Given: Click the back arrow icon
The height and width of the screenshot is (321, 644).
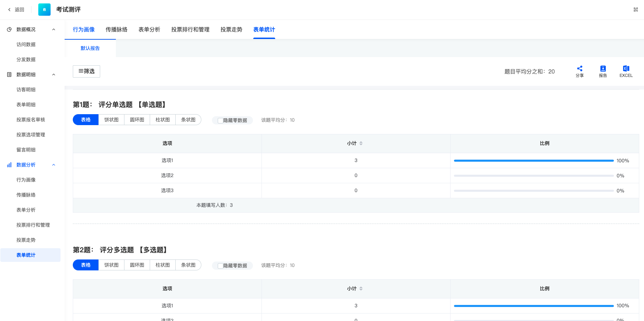Looking at the screenshot, I should (x=10, y=10).
